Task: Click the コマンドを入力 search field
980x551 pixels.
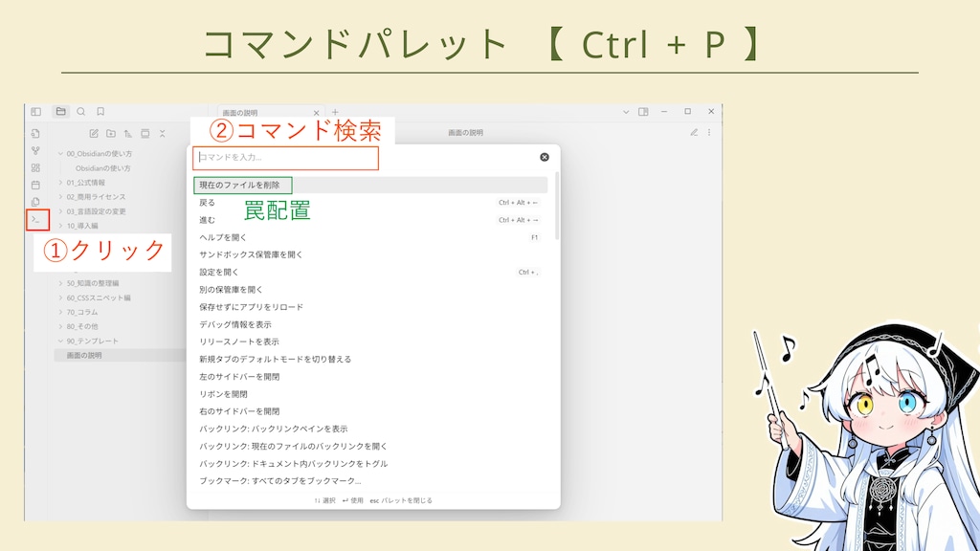Action: (x=287, y=158)
